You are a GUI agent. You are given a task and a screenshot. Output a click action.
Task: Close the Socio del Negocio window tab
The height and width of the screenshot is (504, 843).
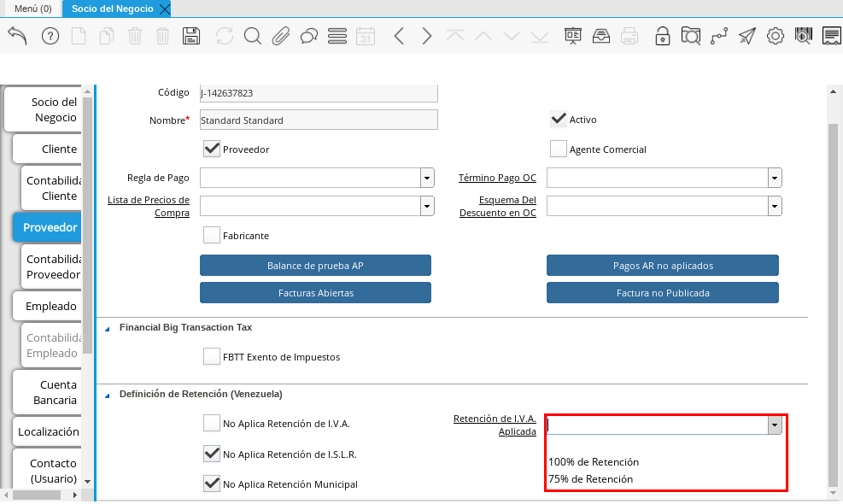(x=165, y=9)
